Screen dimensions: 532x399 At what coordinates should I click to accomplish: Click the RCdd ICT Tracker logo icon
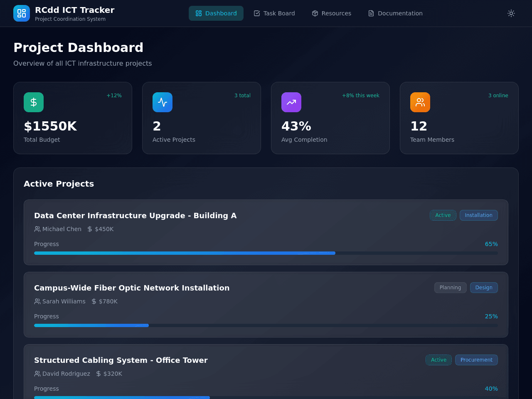(x=22, y=13)
